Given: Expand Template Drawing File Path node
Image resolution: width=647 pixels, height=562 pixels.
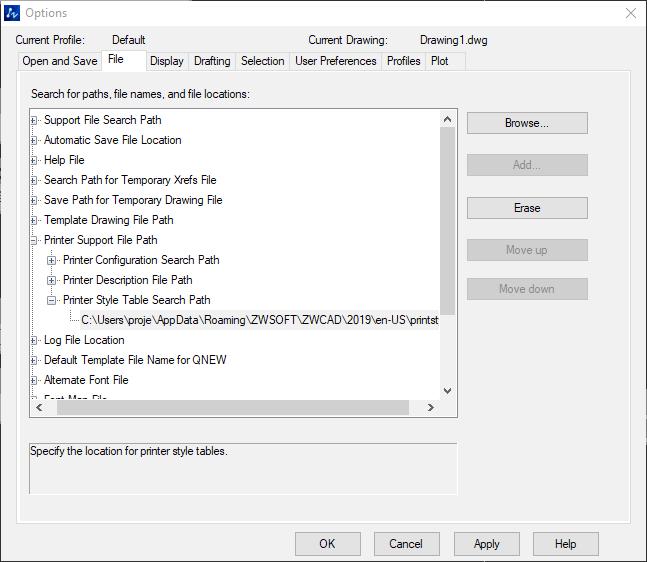Looking at the screenshot, I should point(34,220).
